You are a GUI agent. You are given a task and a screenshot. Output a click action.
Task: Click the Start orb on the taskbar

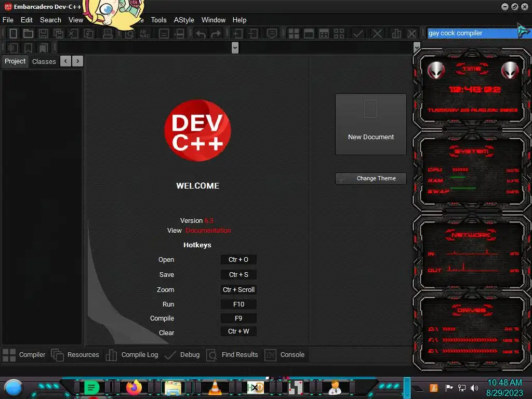(14, 388)
